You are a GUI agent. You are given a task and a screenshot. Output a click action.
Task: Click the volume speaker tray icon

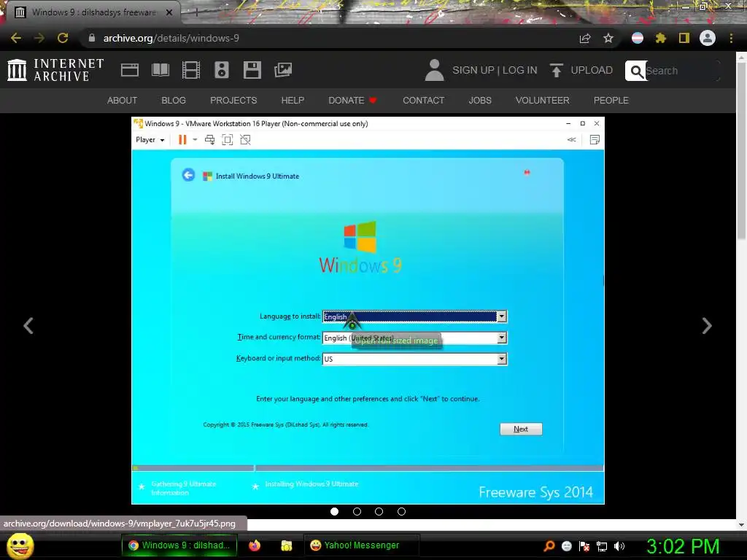click(619, 546)
